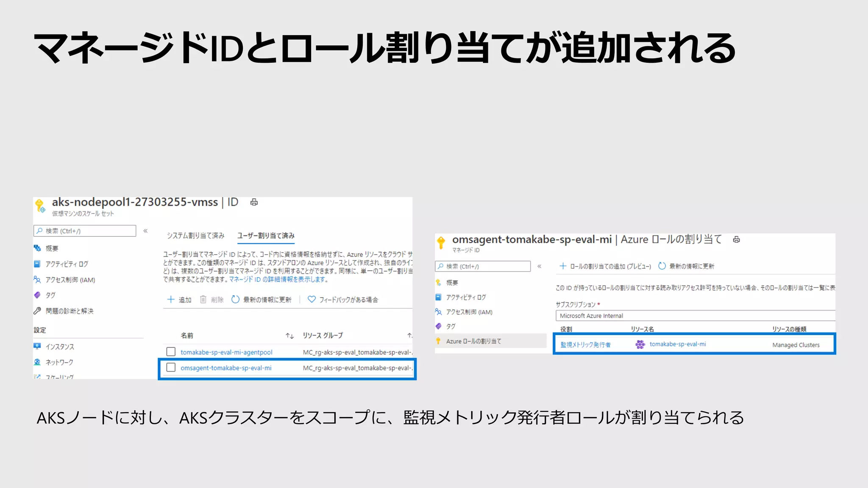The width and height of the screenshot is (868, 488).
Task: Click the リソース名 column header
Action: click(642, 329)
